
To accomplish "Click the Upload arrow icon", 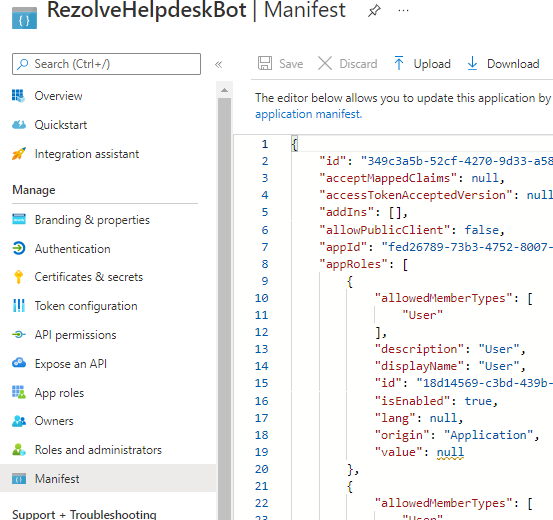I will coord(399,64).
